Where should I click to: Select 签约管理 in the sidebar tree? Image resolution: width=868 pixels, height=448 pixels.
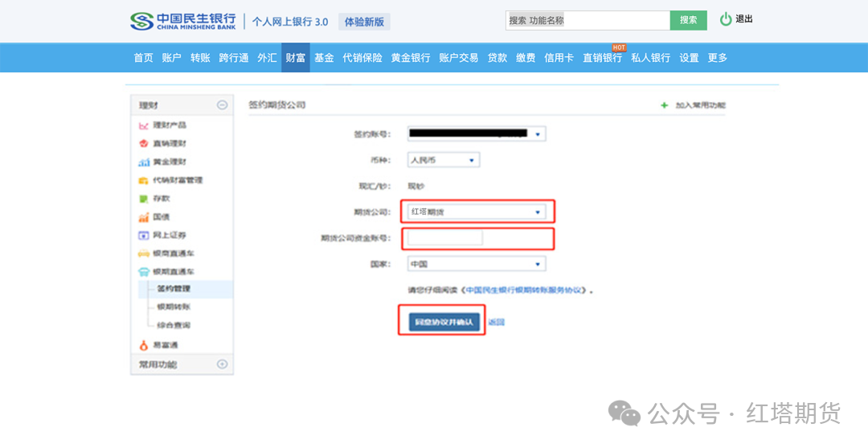point(174,289)
